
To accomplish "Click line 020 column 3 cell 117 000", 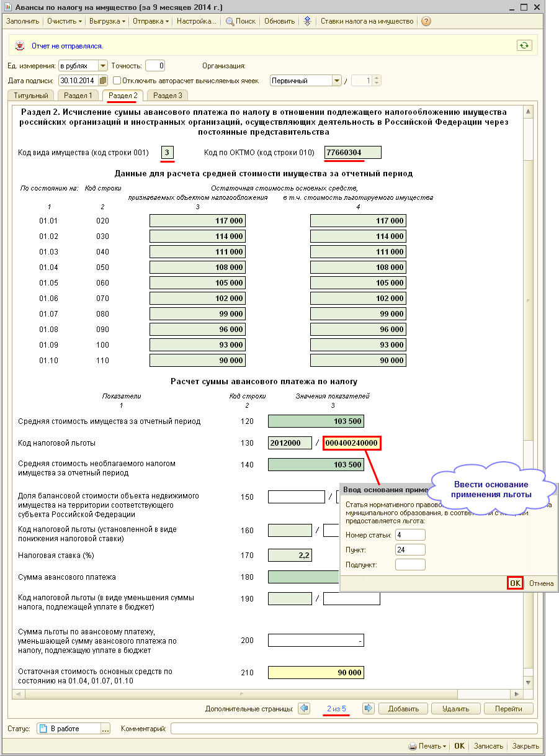I will point(197,221).
